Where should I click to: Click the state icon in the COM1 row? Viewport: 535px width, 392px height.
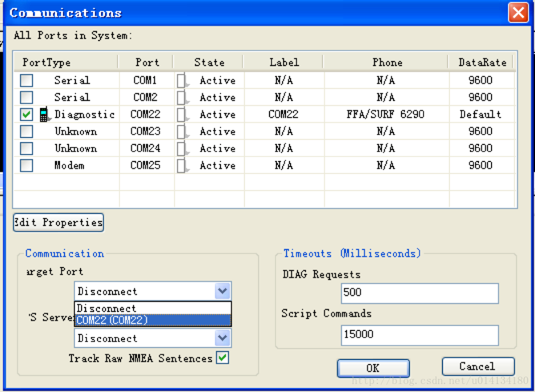(183, 80)
